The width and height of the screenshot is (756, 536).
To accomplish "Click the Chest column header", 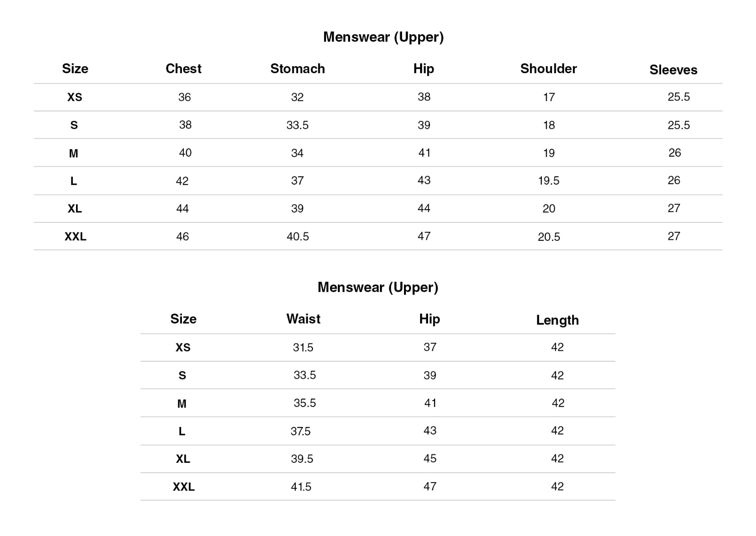I will pos(183,69).
